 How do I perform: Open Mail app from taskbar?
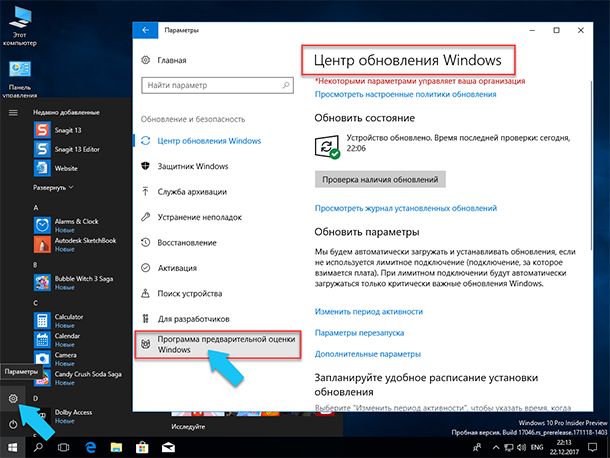click(168, 447)
